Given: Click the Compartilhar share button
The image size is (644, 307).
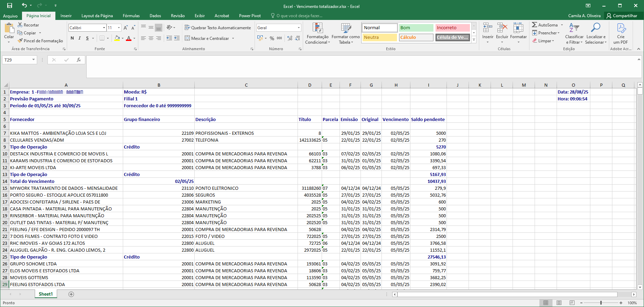Looking at the screenshot, I should [x=622, y=16].
